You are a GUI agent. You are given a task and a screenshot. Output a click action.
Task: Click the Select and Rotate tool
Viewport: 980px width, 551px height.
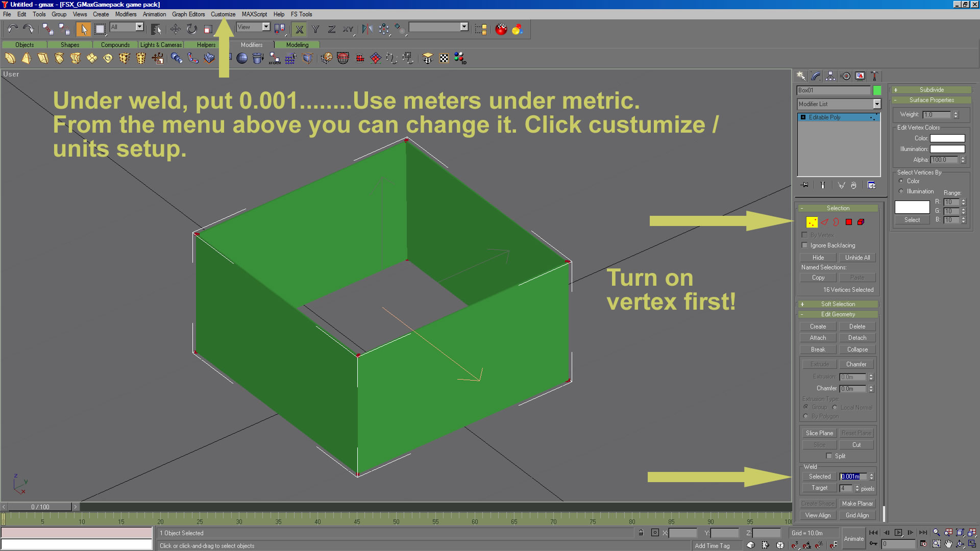[192, 29]
